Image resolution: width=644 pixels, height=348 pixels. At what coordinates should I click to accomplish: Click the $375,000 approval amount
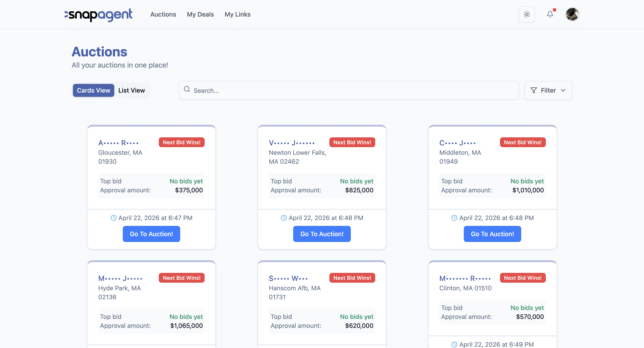coord(189,190)
